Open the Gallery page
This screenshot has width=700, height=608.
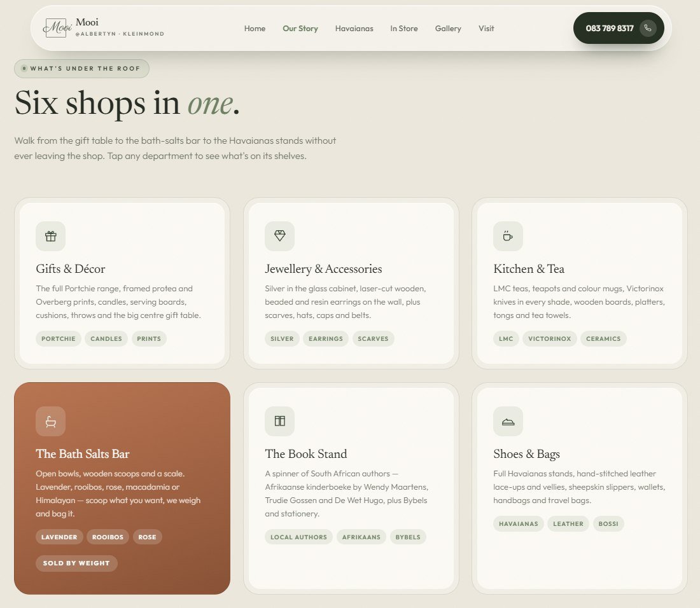click(448, 29)
